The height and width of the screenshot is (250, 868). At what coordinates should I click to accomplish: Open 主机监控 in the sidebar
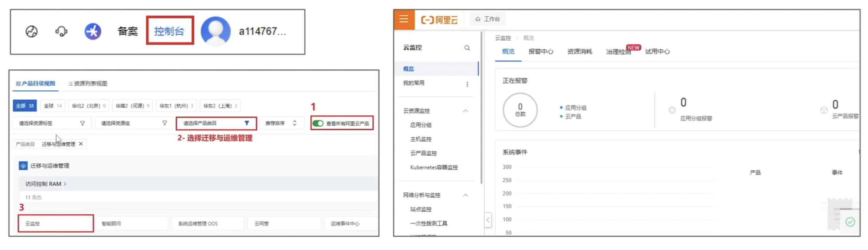(x=421, y=139)
